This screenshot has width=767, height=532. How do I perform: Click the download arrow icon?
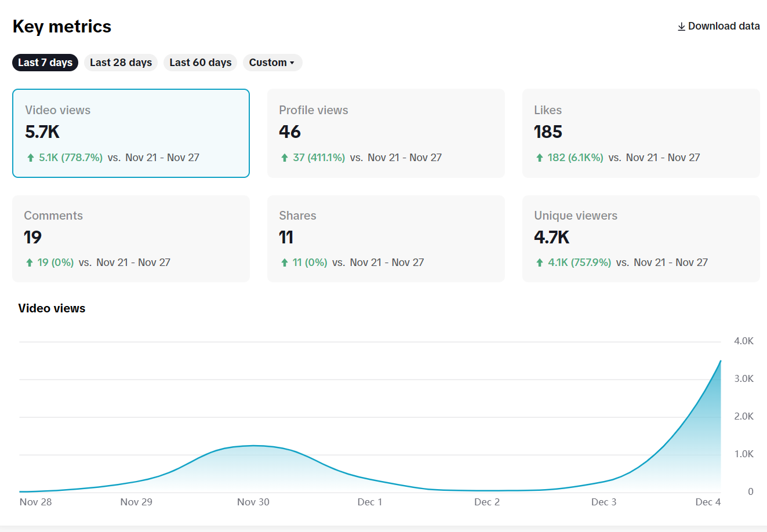[682, 27]
